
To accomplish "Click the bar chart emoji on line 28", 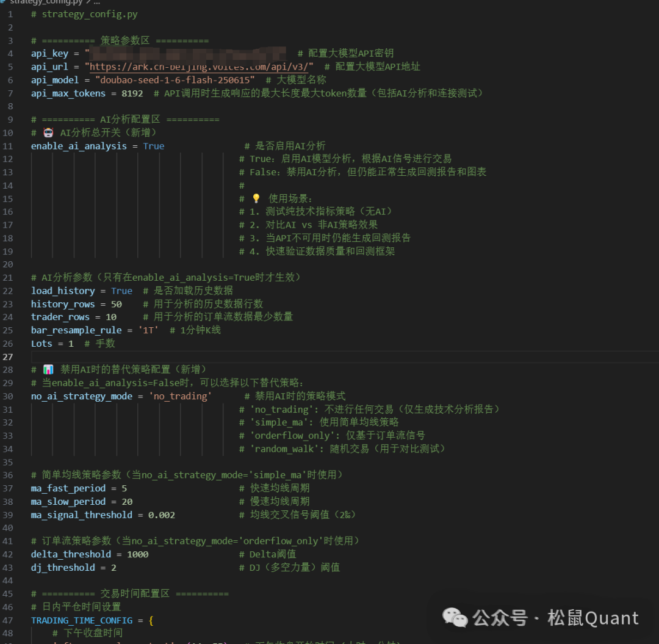I will coord(48,370).
